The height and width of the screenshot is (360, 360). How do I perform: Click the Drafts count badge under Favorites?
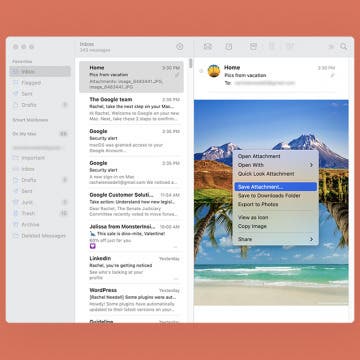(x=65, y=105)
